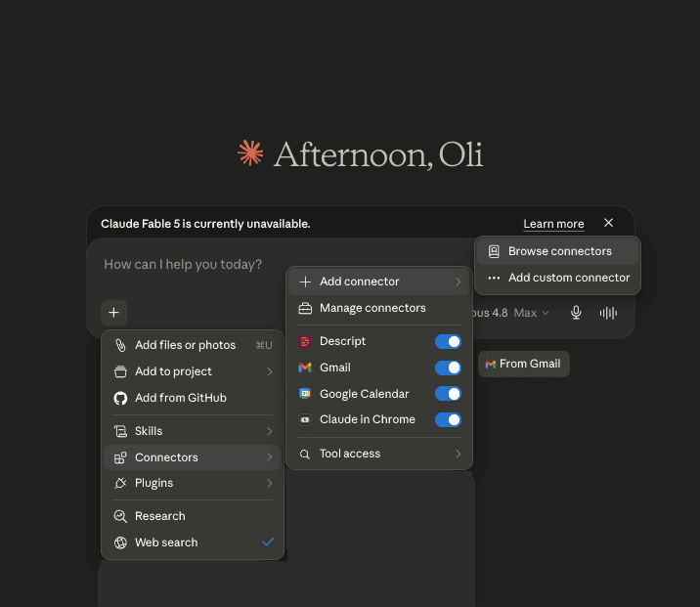Focus the 'How can I help you today?' field
Viewport: 700px width, 607px height.
coord(183,265)
